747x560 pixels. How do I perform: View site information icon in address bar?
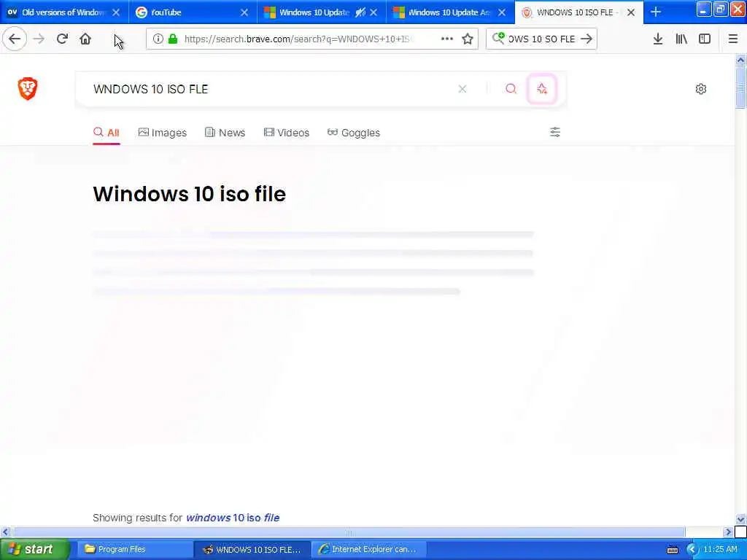(158, 39)
